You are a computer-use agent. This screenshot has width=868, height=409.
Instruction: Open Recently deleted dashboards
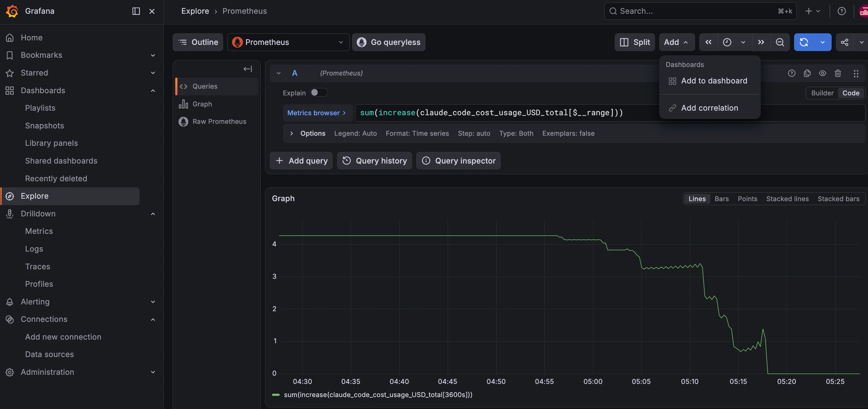click(x=56, y=179)
